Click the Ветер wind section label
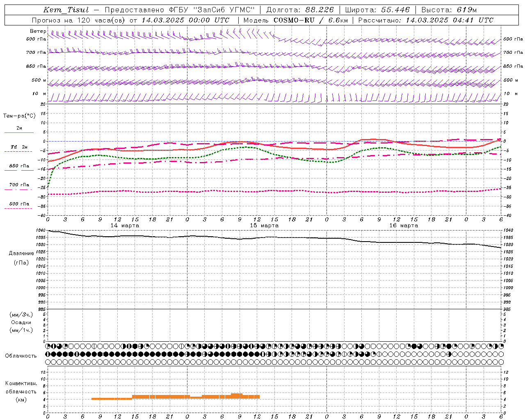Image resolution: width=525 pixels, height=420 pixels. [x=38, y=31]
